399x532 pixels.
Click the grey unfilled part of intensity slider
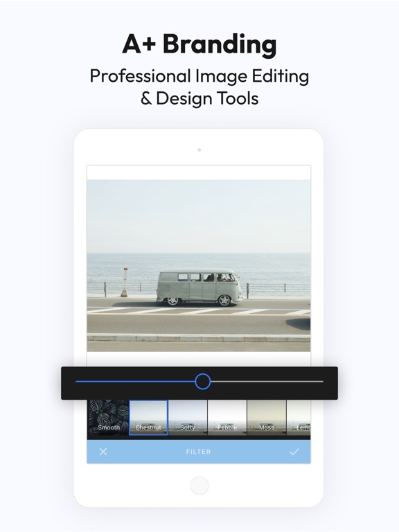coord(267,382)
